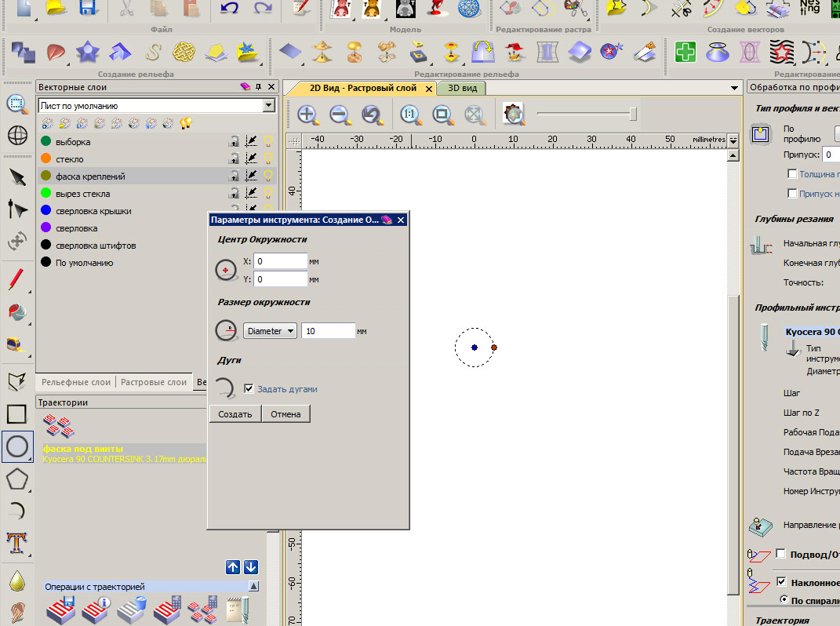Click the Создать button
840x626 pixels.
point(235,413)
